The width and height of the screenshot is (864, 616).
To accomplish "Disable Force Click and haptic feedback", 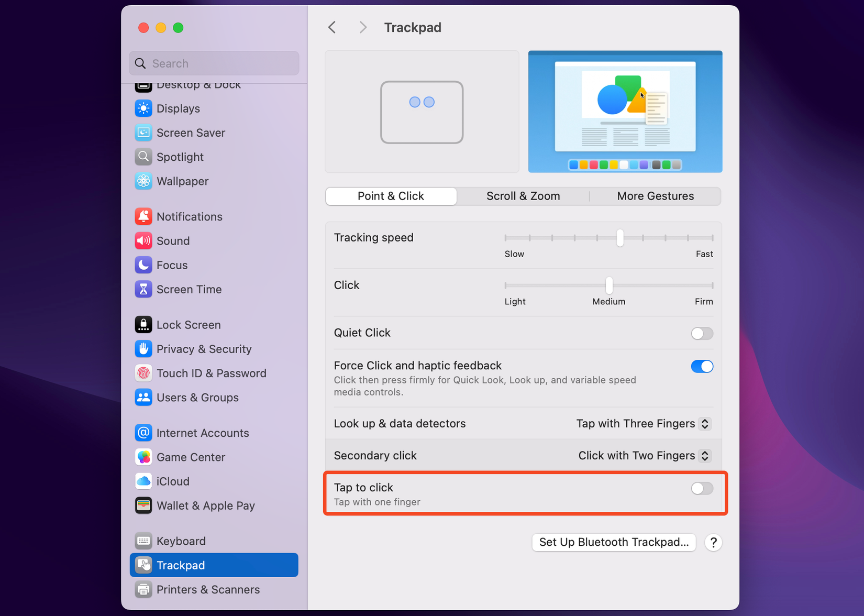I will [702, 366].
